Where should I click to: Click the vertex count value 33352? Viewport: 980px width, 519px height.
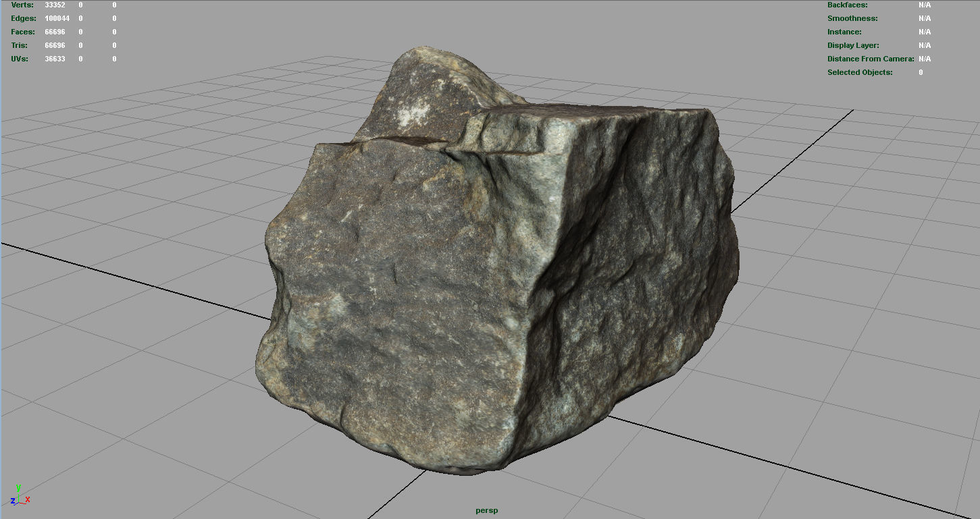[55, 5]
